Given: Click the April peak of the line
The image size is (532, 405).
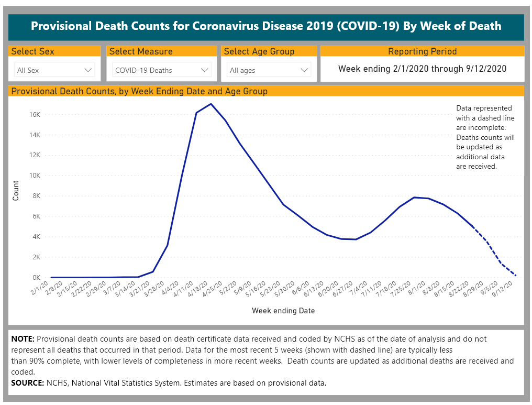Looking at the screenshot, I should point(210,104).
